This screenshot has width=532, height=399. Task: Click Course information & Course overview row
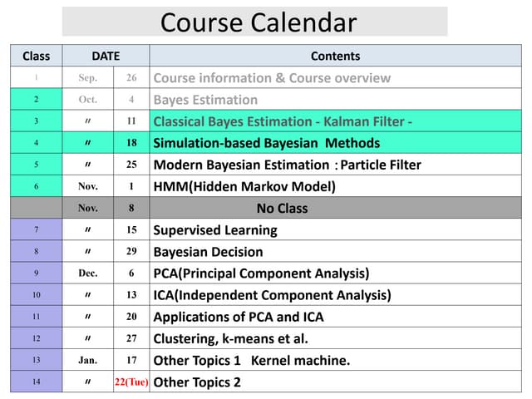tap(272, 78)
